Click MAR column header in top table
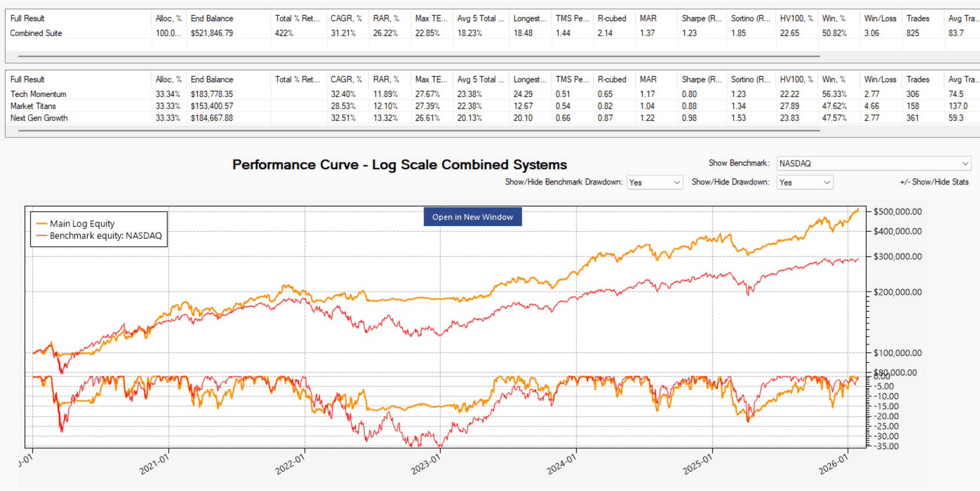This screenshot has width=980, height=491. pyautogui.click(x=648, y=19)
